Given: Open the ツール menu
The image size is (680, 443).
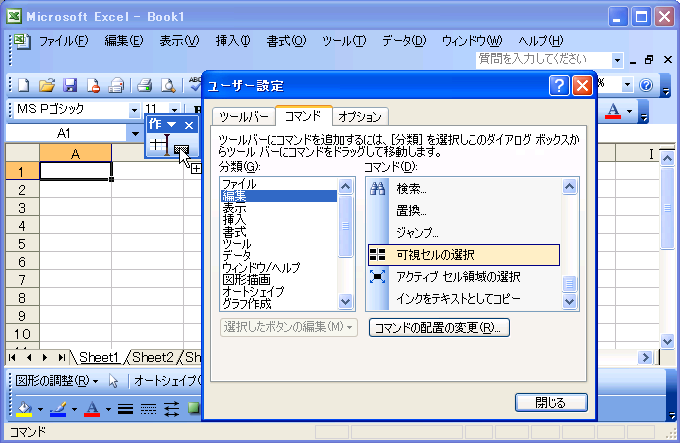Looking at the screenshot, I should pos(344,41).
